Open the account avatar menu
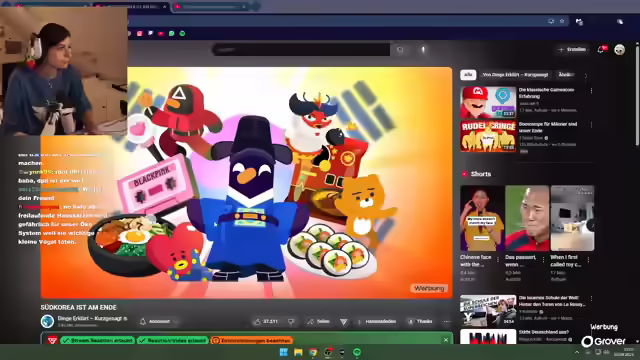 (620, 49)
